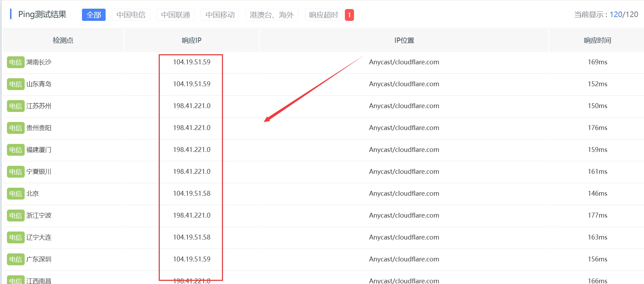This screenshot has height=284, width=644.
Task: Select the 浙江宁波 detection point row
Action: pos(39,216)
